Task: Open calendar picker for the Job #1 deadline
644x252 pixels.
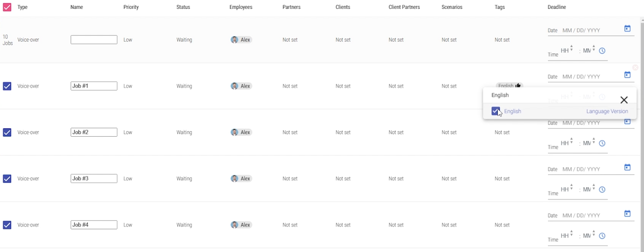Action: pyautogui.click(x=627, y=75)
